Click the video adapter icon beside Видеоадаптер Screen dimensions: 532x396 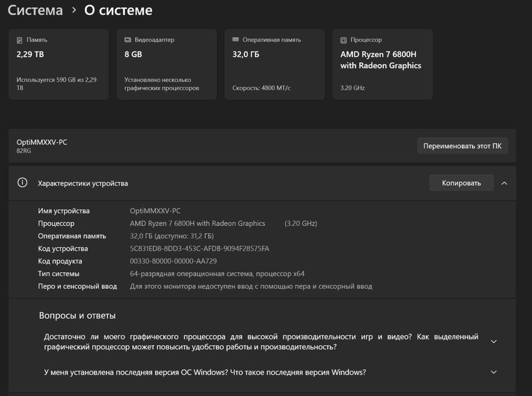[128, 40]
